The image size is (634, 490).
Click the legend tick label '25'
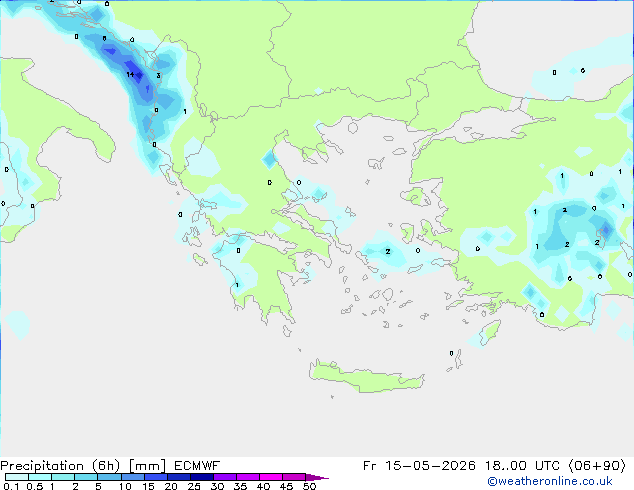point(194,486)
